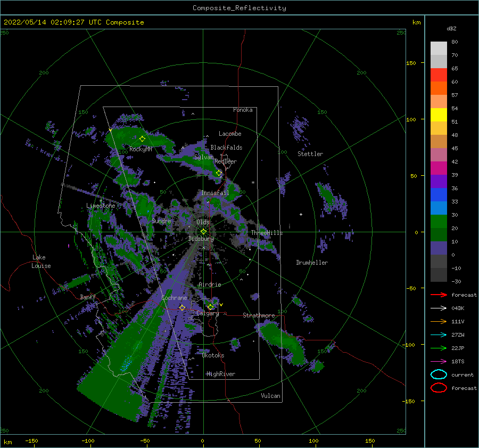This screenshot has width=479, height=448.
Task: Click the HighRiver city label
Action: tap(221, 374)
